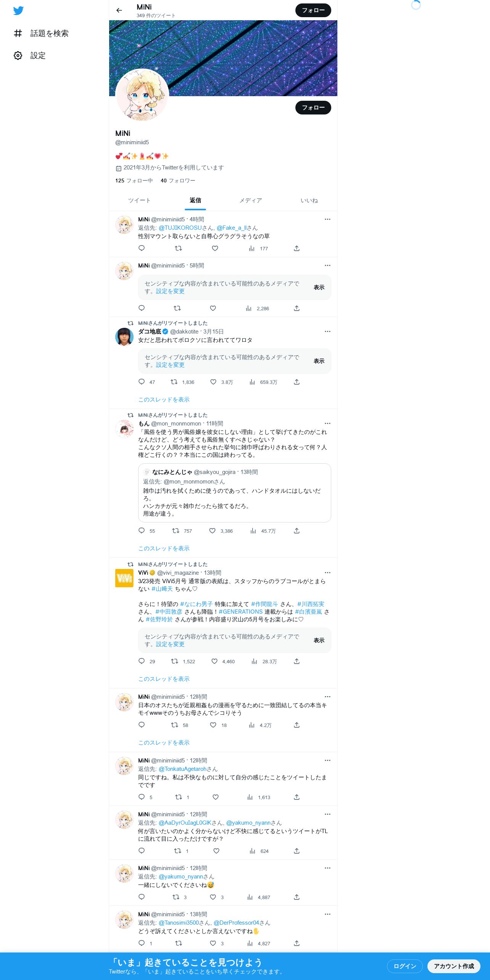This screenshot has width=490, height=980.
Task: View analytics on tweet showing 2,286 views
Action: 248,308
